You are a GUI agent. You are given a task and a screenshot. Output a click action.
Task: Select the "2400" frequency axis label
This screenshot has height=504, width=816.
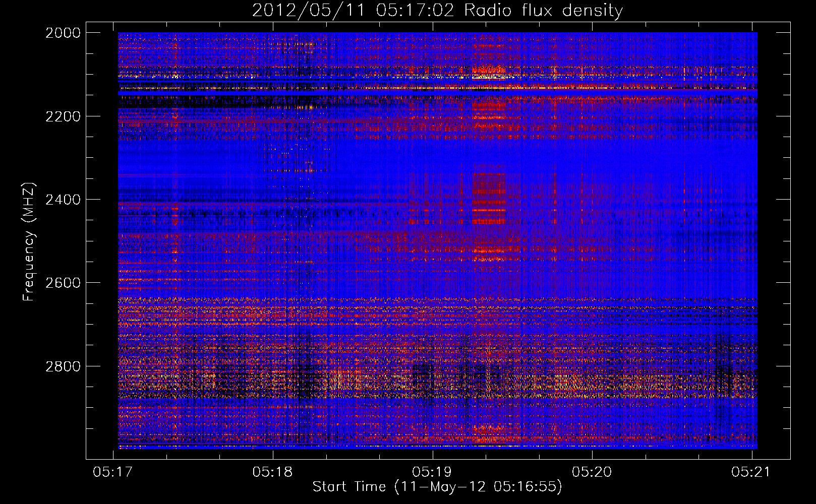pyautogui.click(x=63, y=200)
